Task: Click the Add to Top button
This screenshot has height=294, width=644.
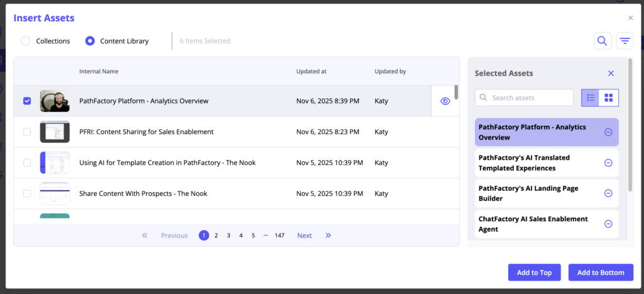Action: 534,273
